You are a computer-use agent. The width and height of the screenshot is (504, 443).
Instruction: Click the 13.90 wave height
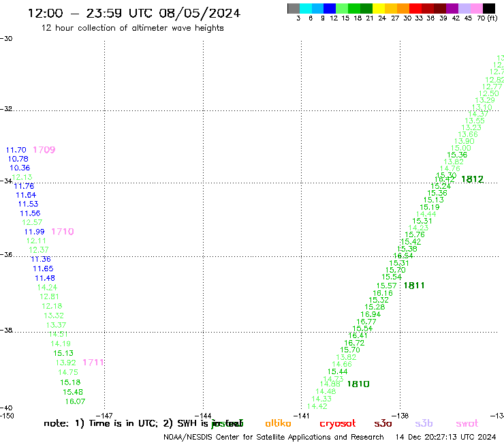pyautogui.click(x=464, y=141)
